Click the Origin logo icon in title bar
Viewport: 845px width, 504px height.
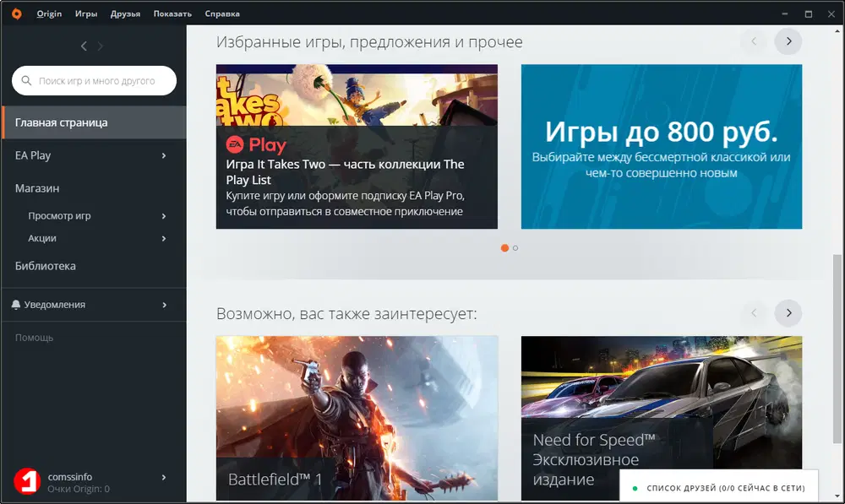(17, 14)
